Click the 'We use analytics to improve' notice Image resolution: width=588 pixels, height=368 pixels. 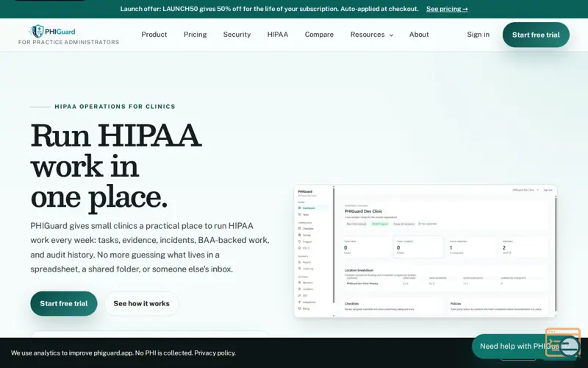click(123, 353)
